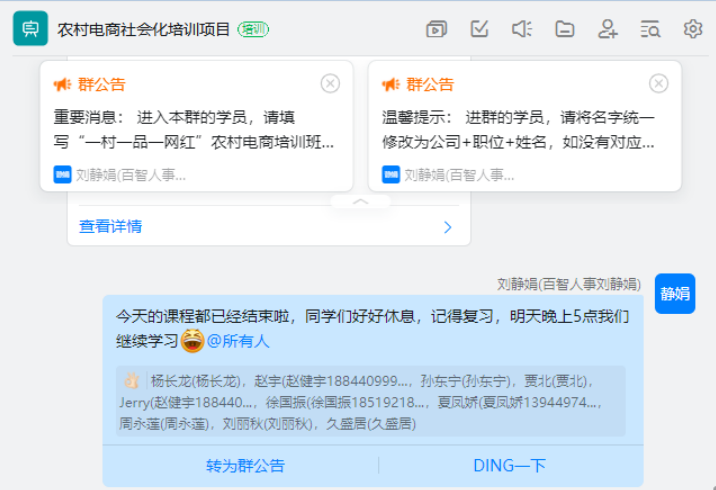
Task: Open the group live video icon
Action: coord(436,29)
